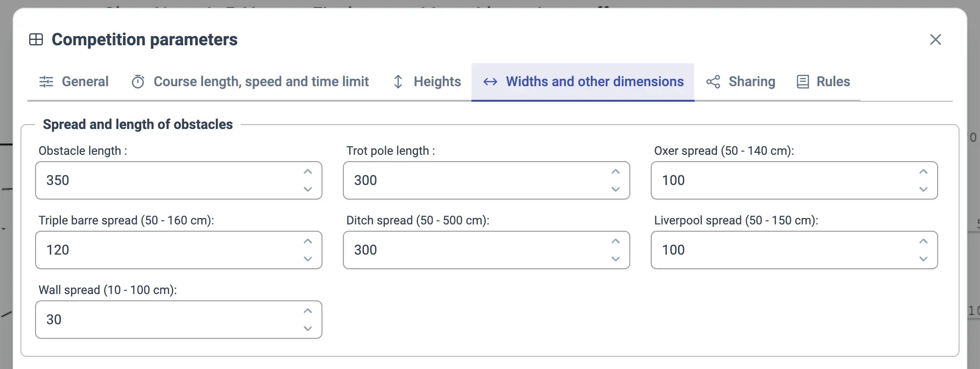This screenshot has width=980, height=369.
Task: Focus the Wall spread value field
Action: click(166, 320)
